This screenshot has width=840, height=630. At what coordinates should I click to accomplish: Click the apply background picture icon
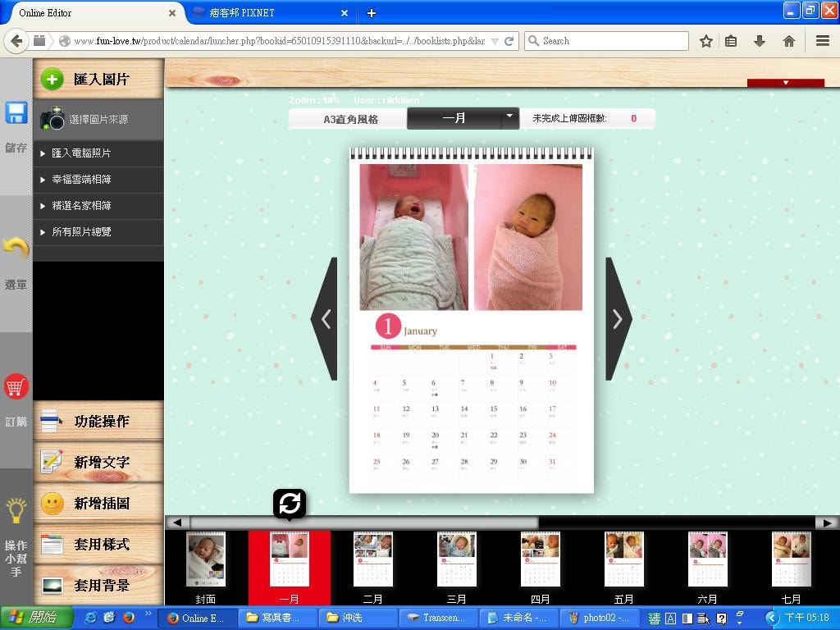52,586
